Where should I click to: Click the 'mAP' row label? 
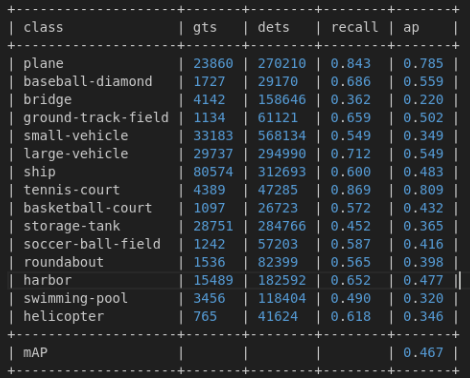click(35, 352)
